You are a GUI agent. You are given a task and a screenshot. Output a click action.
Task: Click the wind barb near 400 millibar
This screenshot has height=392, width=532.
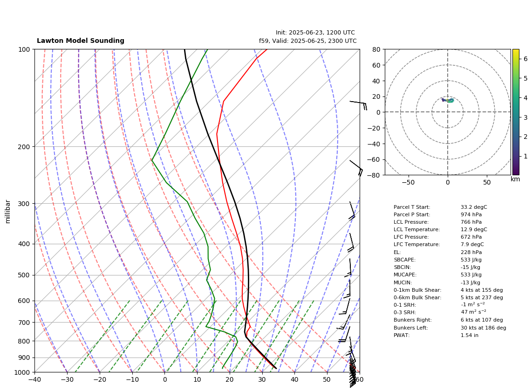coord(351,243)
